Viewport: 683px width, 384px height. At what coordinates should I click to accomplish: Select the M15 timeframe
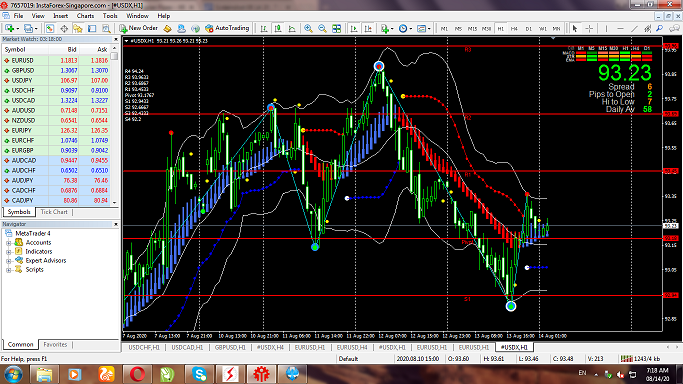[x=472, y=28]
